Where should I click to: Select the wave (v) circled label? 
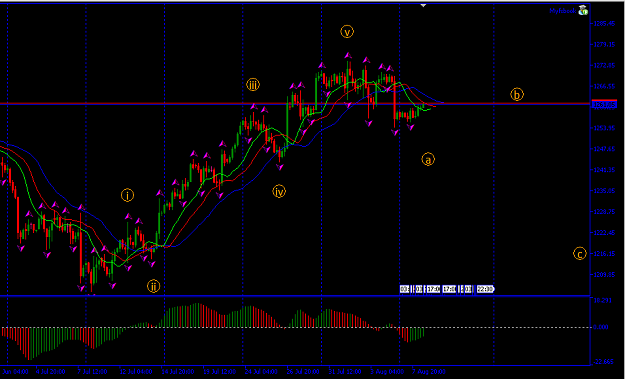[347, 31]
